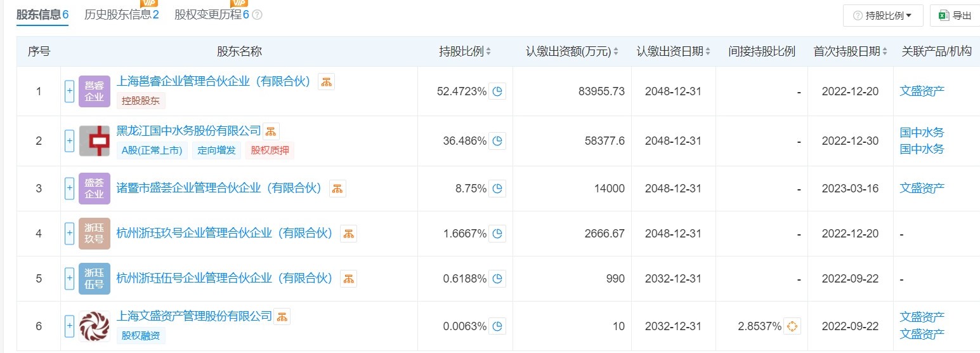Click pie chart icon next to 8.75%
The image size is (980, 353).
coord(497,189)
